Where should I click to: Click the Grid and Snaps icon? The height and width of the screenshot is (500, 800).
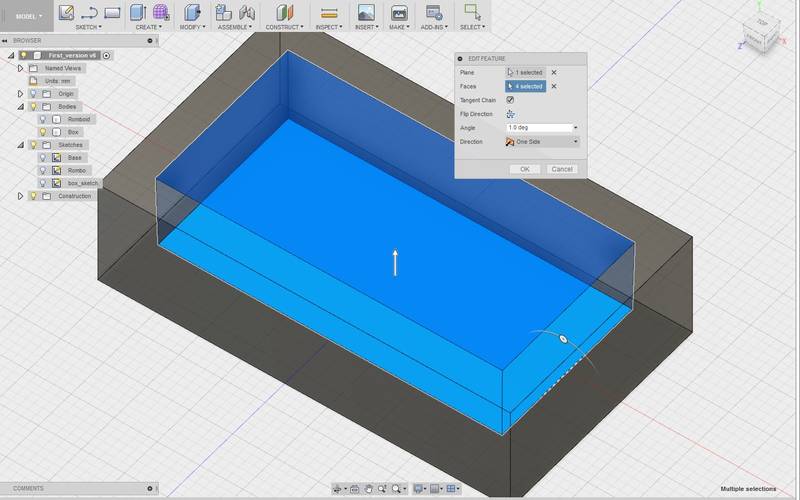(435, 489)
